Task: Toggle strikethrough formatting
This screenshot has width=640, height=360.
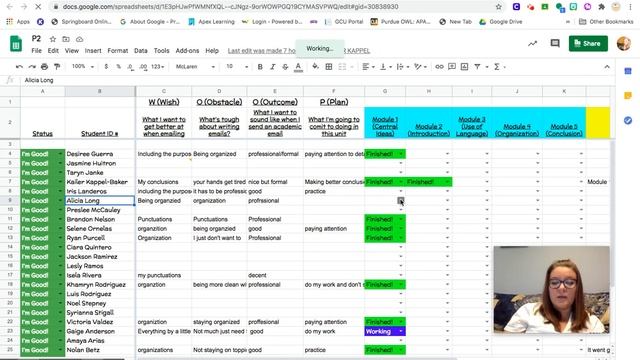Action: click(285, 67)
